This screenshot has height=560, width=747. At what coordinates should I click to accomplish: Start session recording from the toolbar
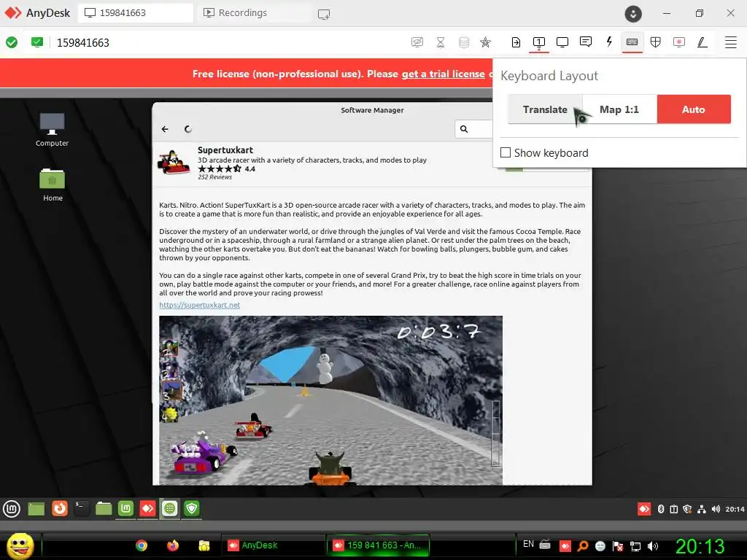(x=679, y=42)
